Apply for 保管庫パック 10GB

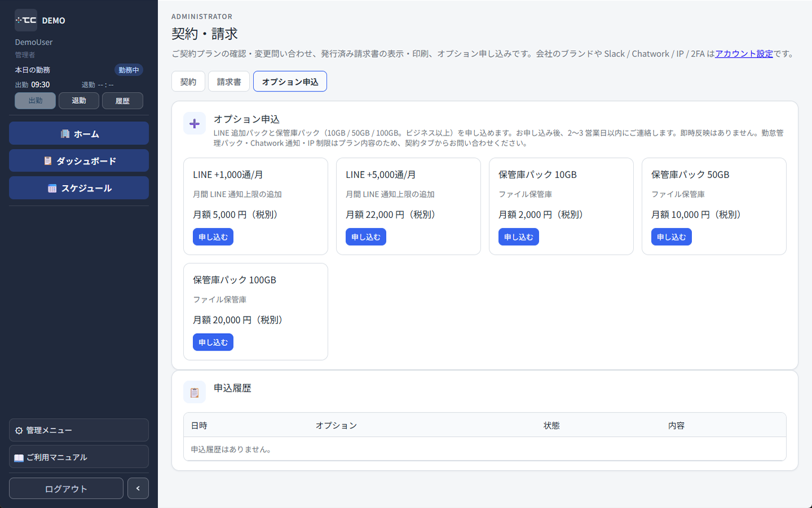tap(519, 237)
